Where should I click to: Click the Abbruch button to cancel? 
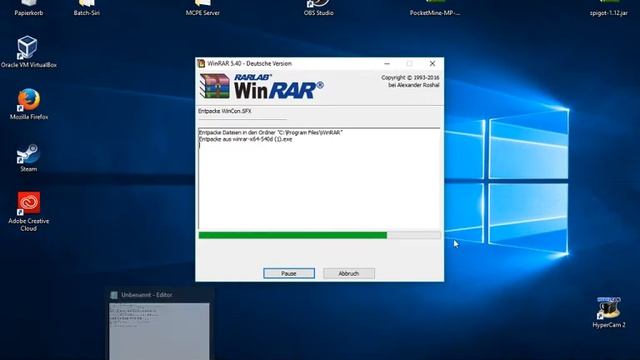point(349,273)
